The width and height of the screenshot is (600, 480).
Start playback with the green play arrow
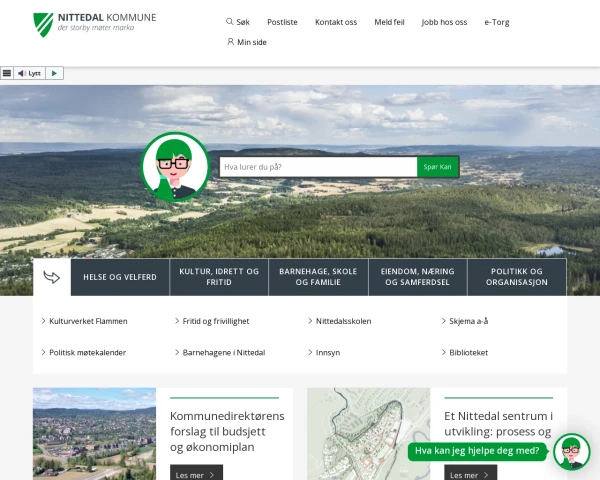[x=54, y=73]
